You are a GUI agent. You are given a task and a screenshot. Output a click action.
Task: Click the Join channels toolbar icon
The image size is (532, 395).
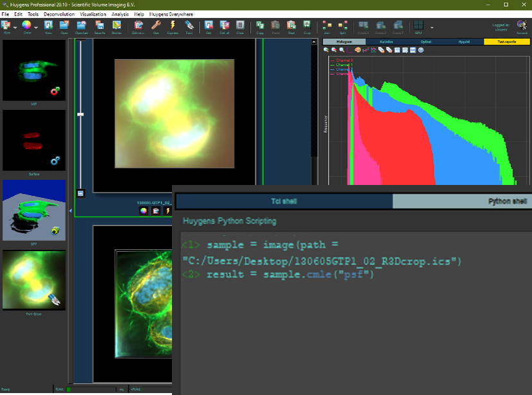tap(327, 26)
